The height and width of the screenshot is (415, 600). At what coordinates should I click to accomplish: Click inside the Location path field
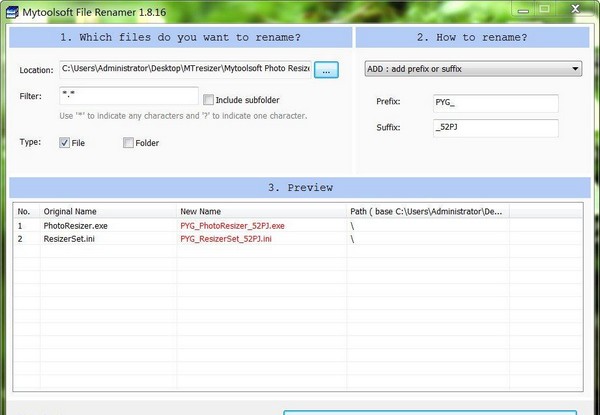[x=185, y=69]
